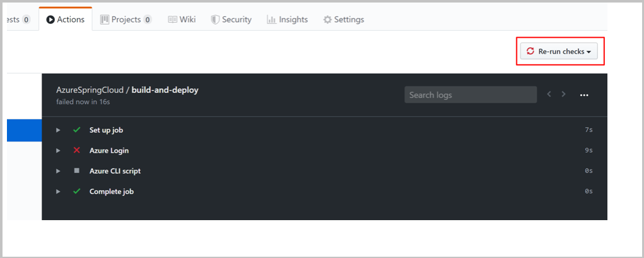This screenshot has width=644, height=258.
Task: Open repository Settings tab
Action: (x=343, y=20)
